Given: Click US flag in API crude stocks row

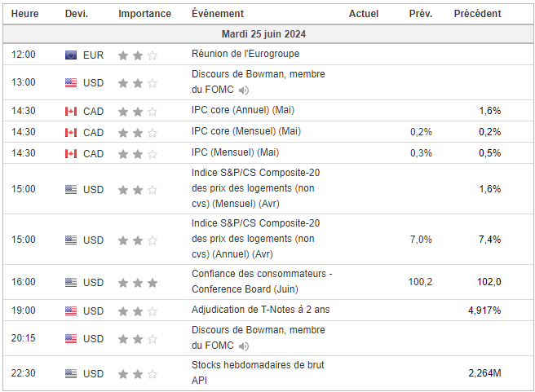Looking at the screenshot, I should [x=71, y=373].
